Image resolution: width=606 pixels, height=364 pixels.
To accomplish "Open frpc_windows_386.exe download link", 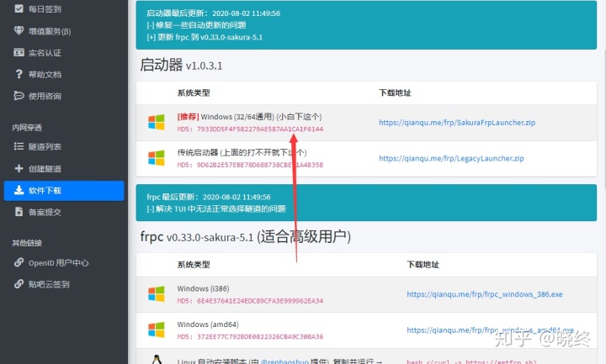I will (x=485, y=294).
